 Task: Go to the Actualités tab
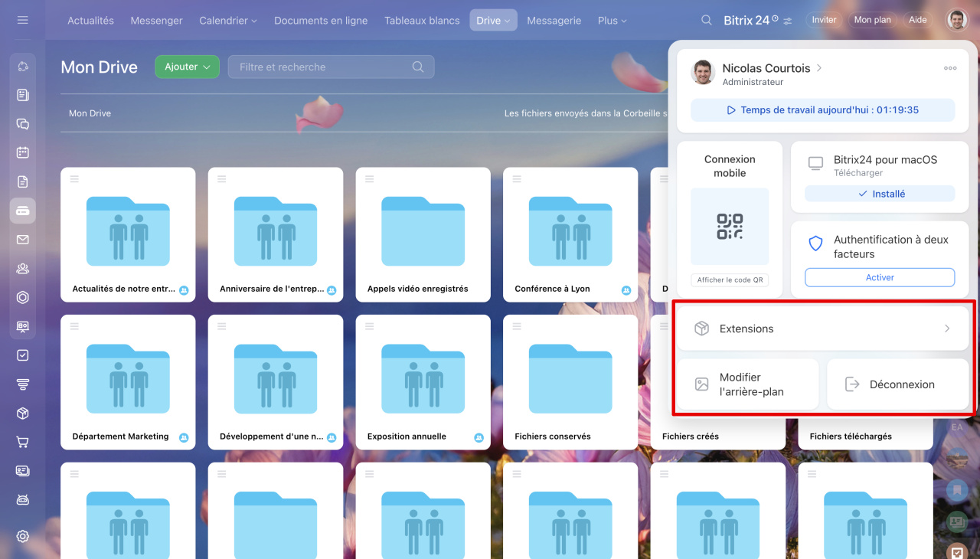(x=90, y=21)
